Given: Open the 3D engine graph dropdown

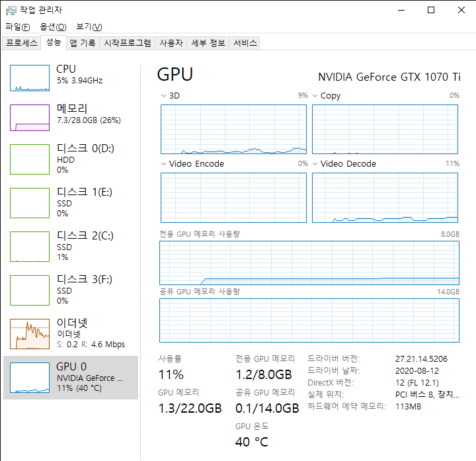Looking at the screenshot, I should pyautogui.click(x=164, y=96).
